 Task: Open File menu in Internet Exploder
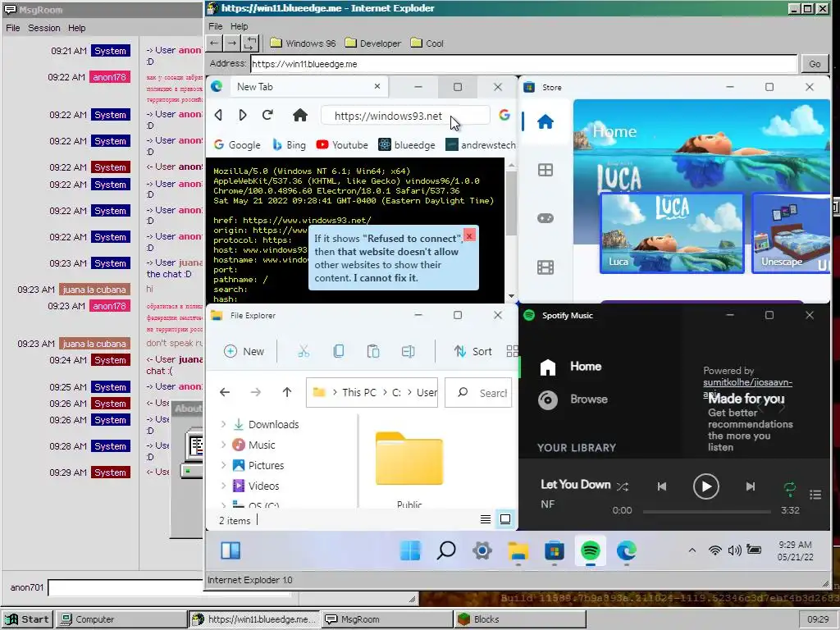pyautogui.click(x=216, y=26)
